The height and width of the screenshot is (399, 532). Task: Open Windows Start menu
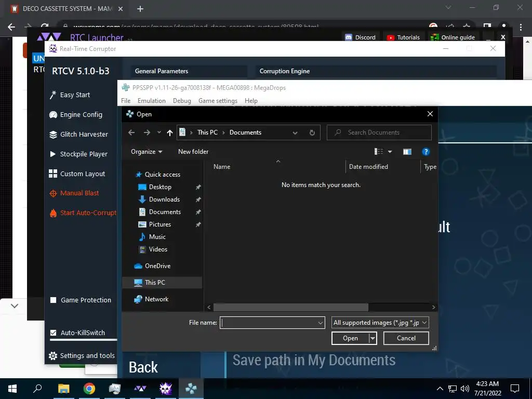click(x=12, y=389)
